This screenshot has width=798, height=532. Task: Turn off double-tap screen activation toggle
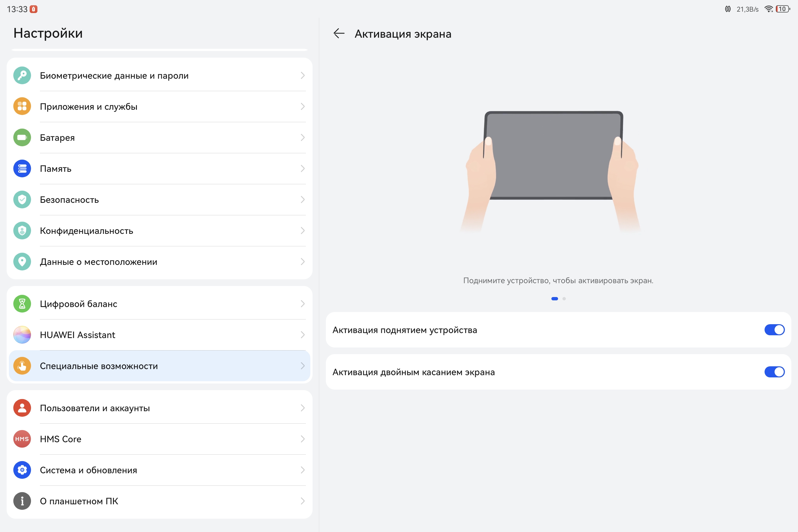774,372
